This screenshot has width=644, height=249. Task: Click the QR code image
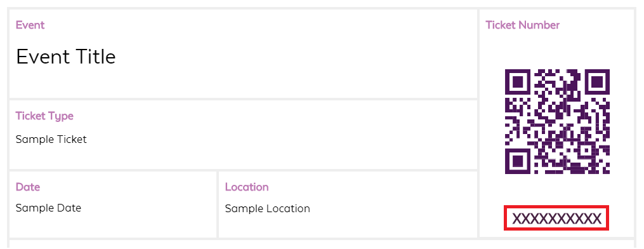[557, 121]
